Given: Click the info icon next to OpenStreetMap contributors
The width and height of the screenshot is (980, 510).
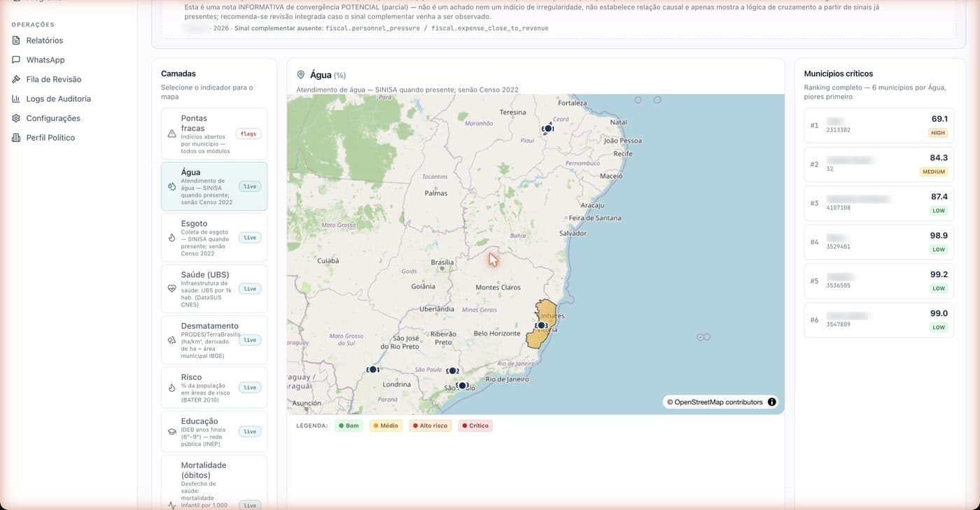Looking at the screenshot, I should (772, 402).
